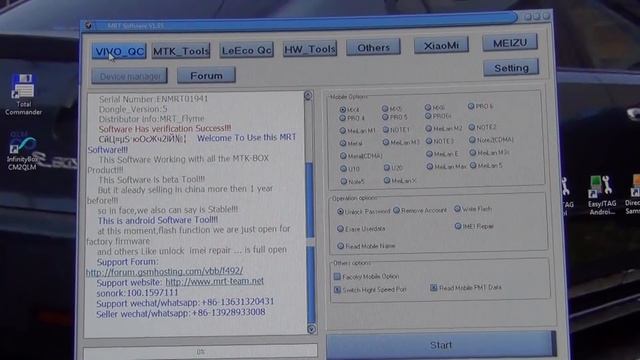Select the MEIZU tab
This screenshot has width=640, height=360.
510,43
